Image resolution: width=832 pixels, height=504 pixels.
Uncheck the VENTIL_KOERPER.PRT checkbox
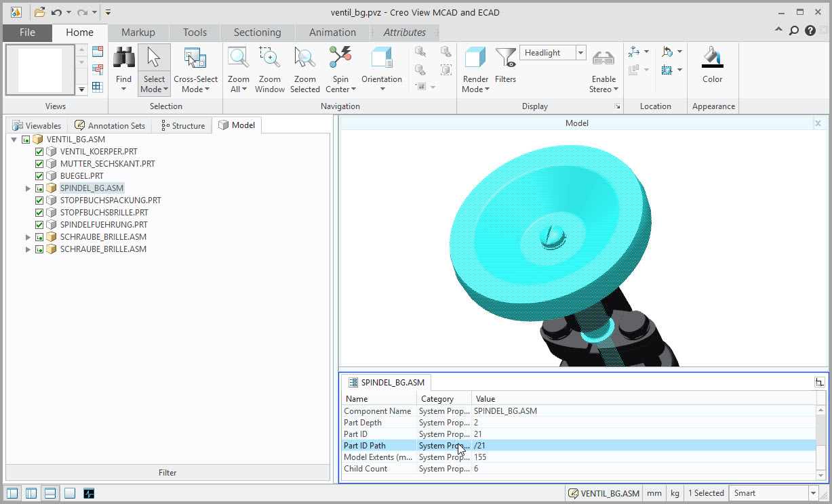point(39,152)
